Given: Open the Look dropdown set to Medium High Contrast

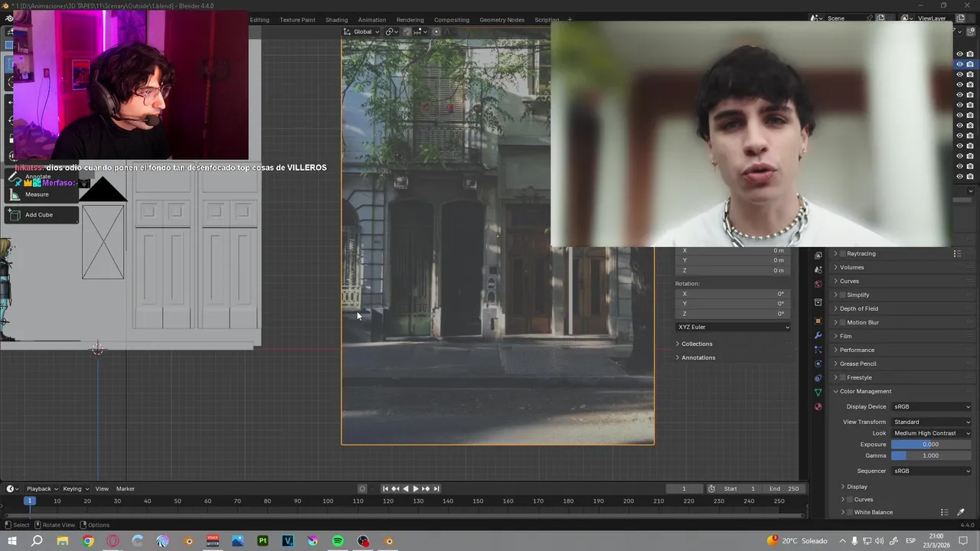Looking at the screenshot, I should [x=932, y=433].
